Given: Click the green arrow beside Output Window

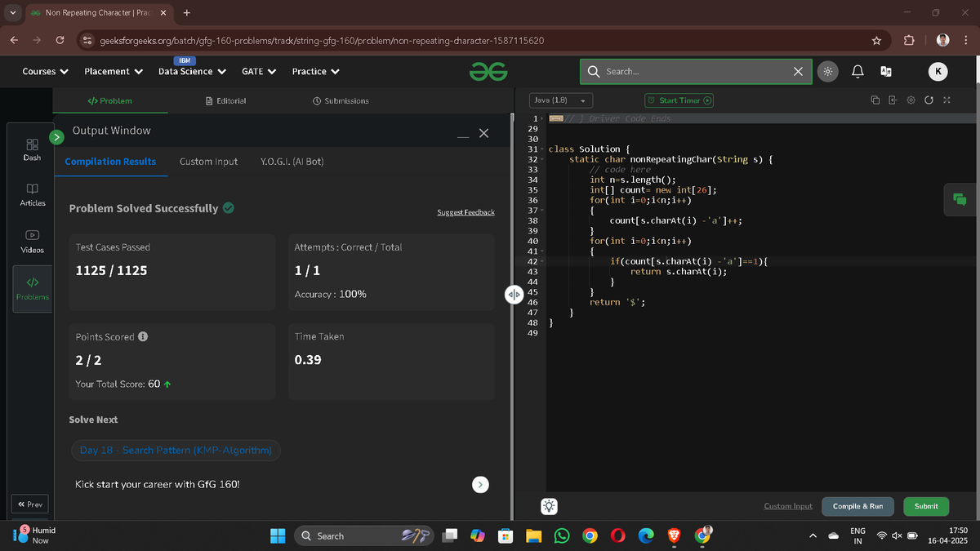Looking at the screenshot, I should [x=56, y=137].
